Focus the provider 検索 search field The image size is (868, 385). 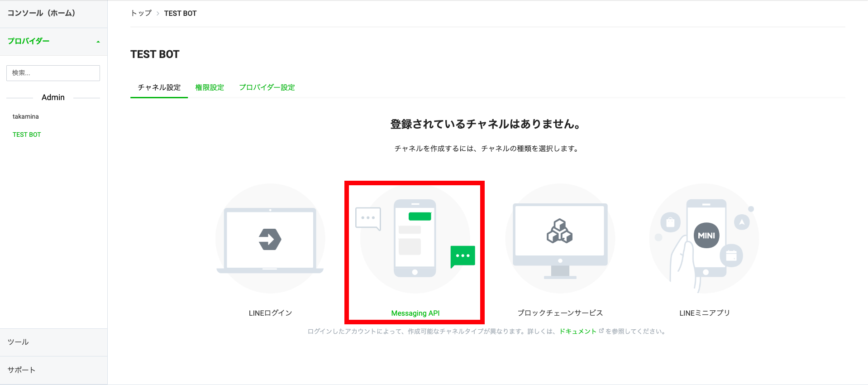pyautogui.click(x=53, y=73)
